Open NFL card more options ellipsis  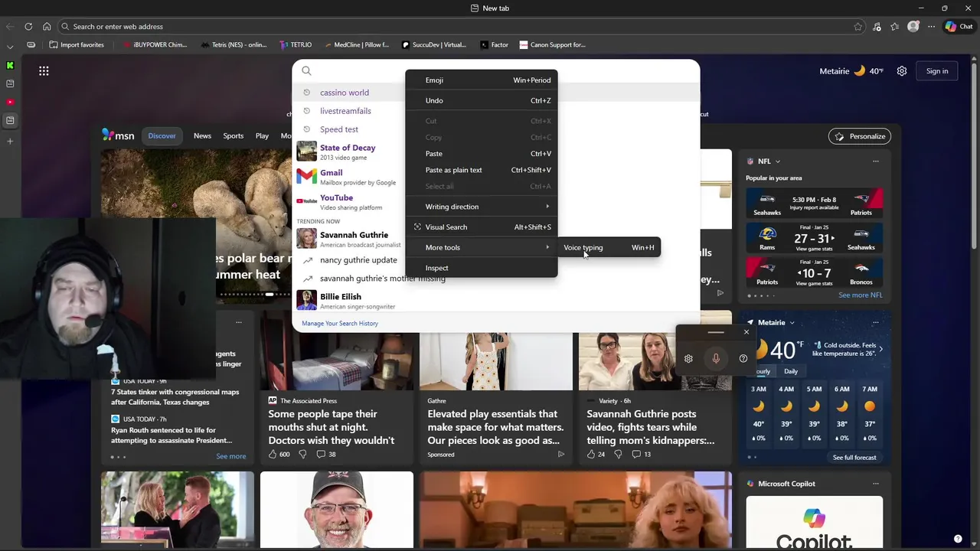coord(876,161)
